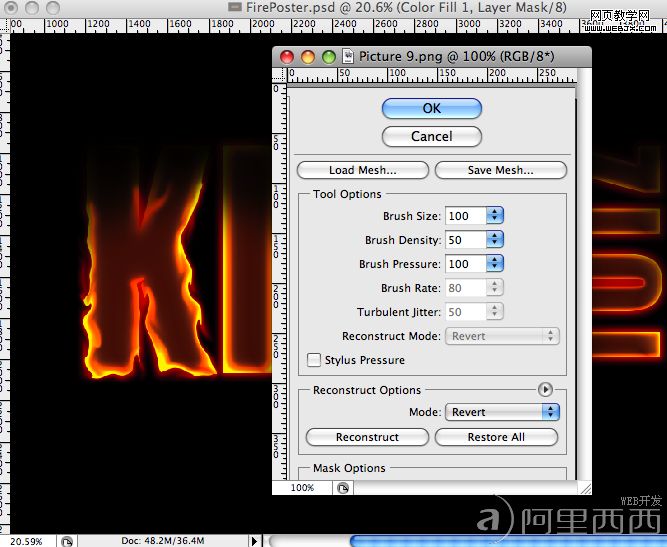Open the Brush Size stepper dropdown
Screen dimensions: 667x547
pos(495,216)
